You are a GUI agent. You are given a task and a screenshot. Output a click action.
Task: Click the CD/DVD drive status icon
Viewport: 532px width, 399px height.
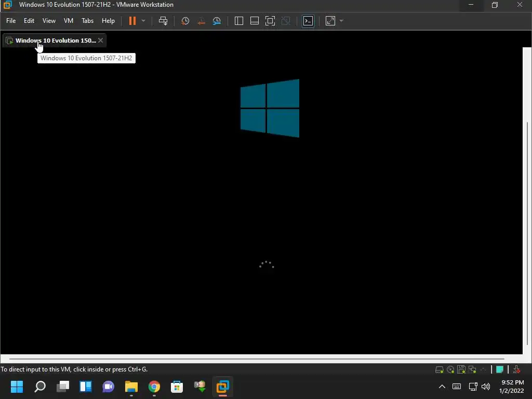coord(450,369)
